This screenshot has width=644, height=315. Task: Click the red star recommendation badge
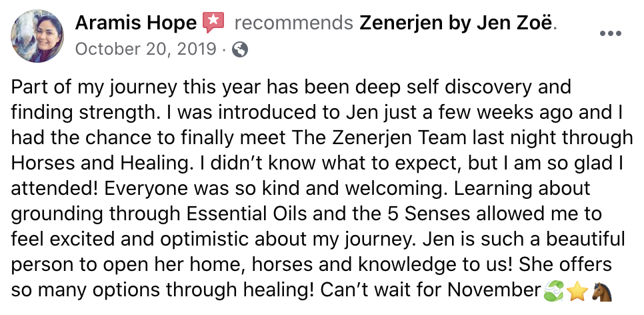(213, 23)
